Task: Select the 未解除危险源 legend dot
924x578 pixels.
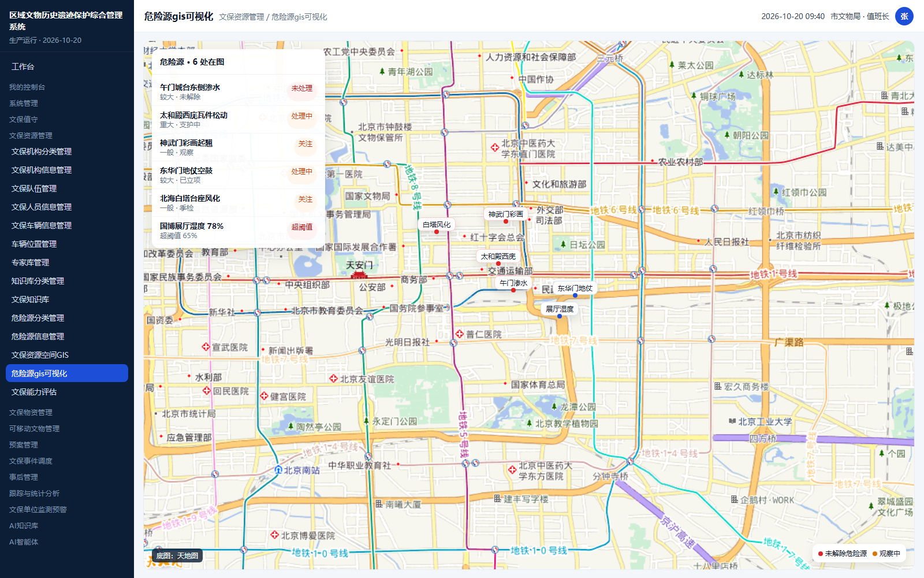Action: pos(821,554)
